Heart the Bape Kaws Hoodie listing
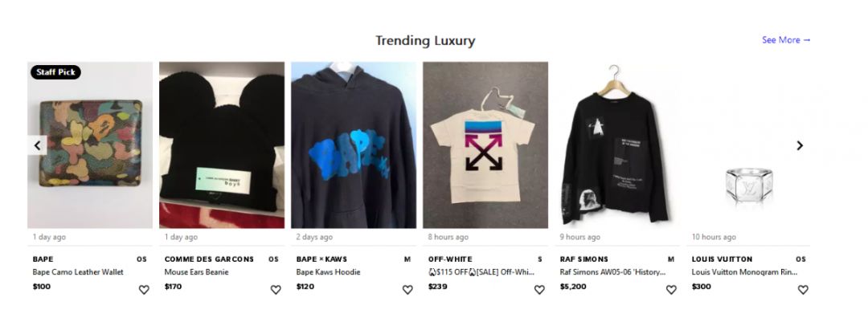The image size is (868, 334). [x=407, y=290]
